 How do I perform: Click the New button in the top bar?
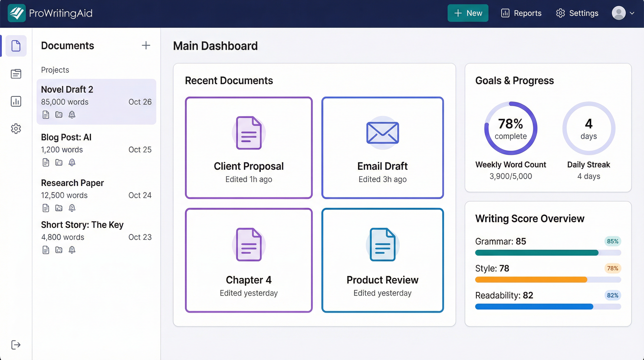coord(468,13)
